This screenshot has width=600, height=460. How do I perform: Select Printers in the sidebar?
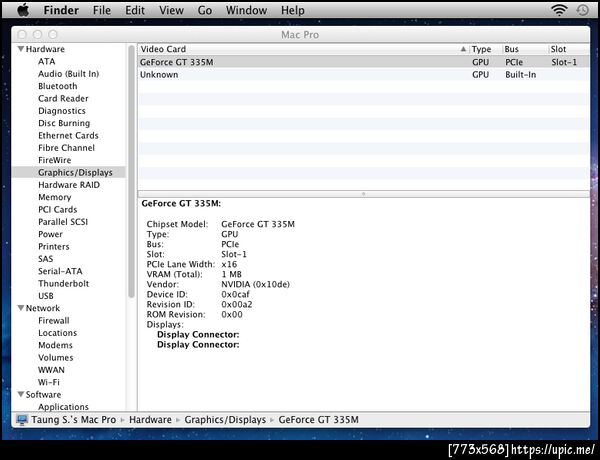(54, 246)
